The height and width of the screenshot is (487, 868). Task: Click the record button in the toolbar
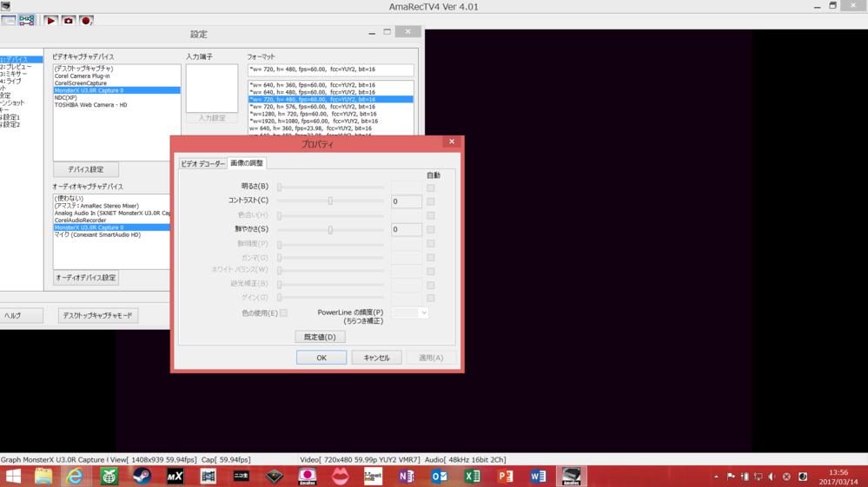tap(86, 20)
